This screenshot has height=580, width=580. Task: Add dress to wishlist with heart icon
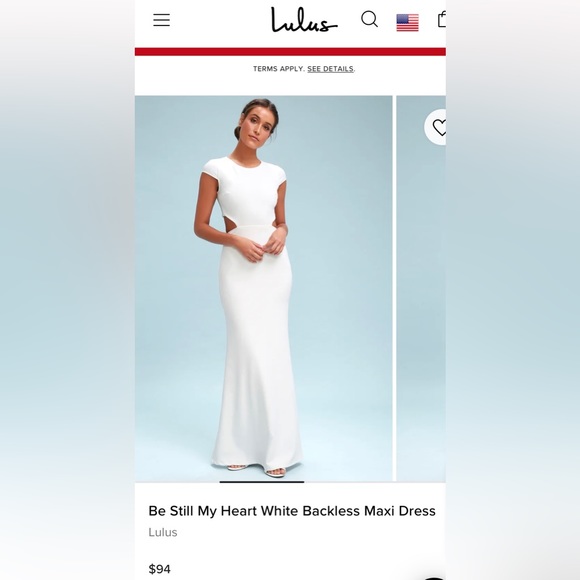click(436, 127)
